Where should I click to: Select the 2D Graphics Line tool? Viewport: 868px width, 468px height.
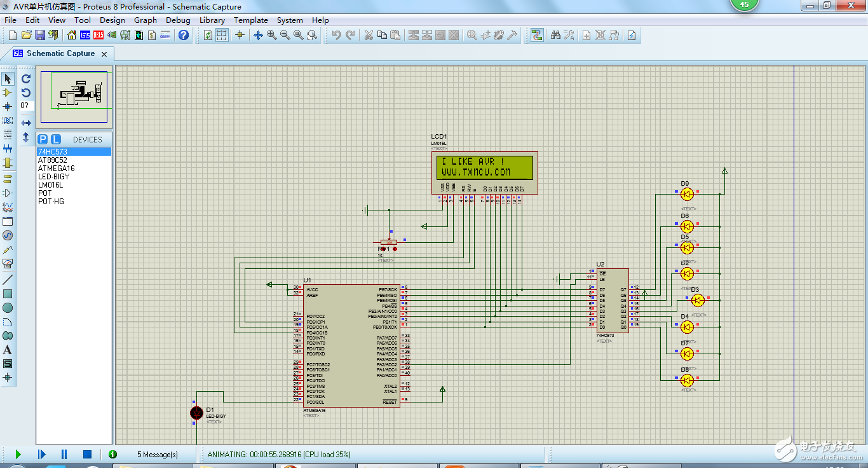tap(8, 280)
